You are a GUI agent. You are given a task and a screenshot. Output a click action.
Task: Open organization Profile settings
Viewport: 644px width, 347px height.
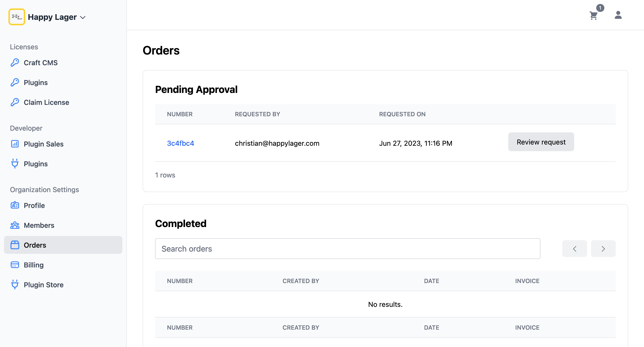click(63, 205)
